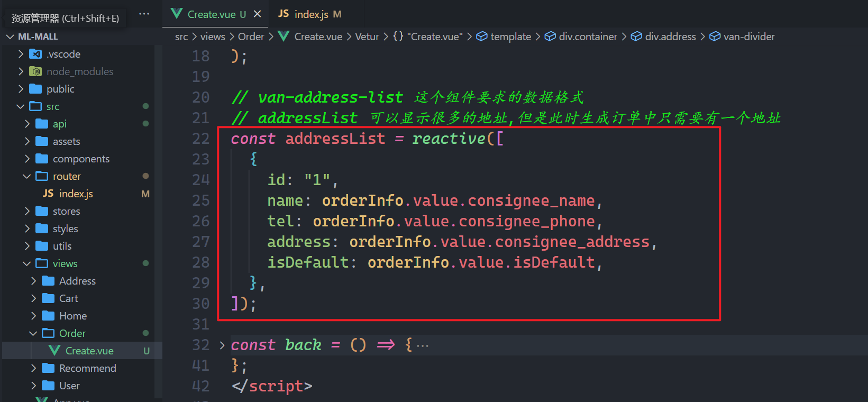Image resolution: width=868 pixels, height=402 pixels.
Task: Expand the .vscode folder chevron
Action: point(21,54)
